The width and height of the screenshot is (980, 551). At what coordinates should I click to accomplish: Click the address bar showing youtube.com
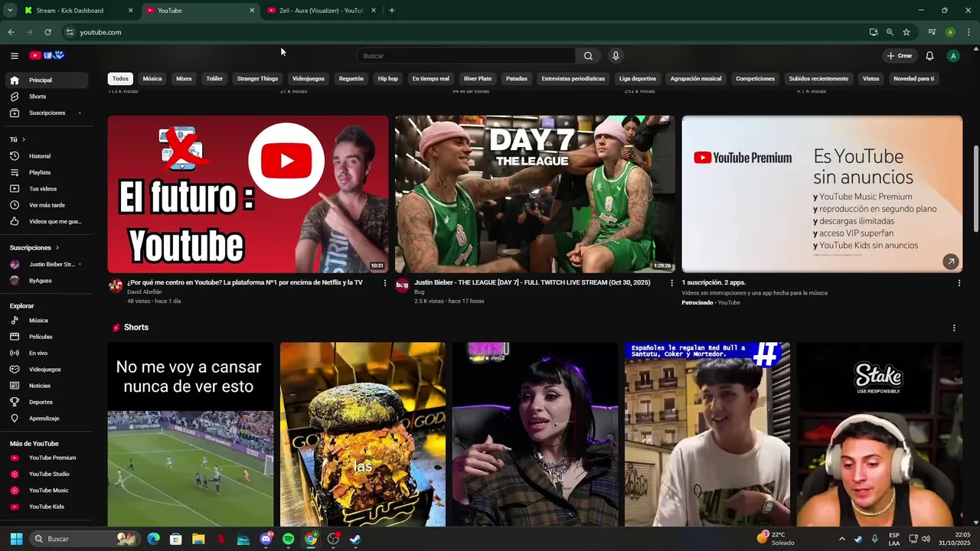pyautogui.click(x=459, y=32)
